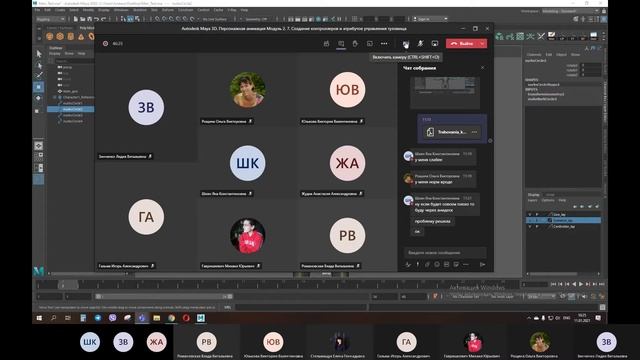Viewport: 640px width, 360px height.
Task: Click the red leave call button
Action: 462,44
